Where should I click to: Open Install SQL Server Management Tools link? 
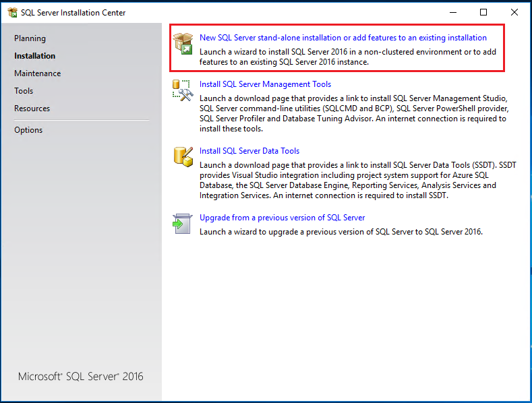[265, 84]
